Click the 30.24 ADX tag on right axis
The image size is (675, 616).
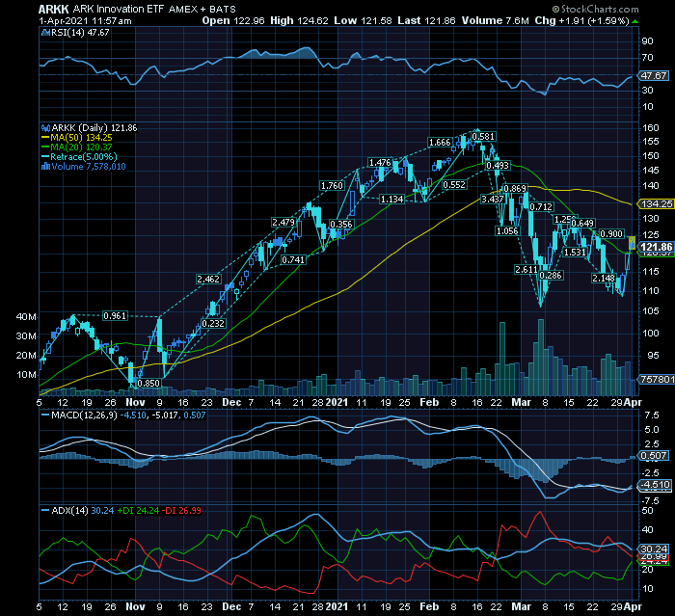pyautogui.click(x=654, y=549)
